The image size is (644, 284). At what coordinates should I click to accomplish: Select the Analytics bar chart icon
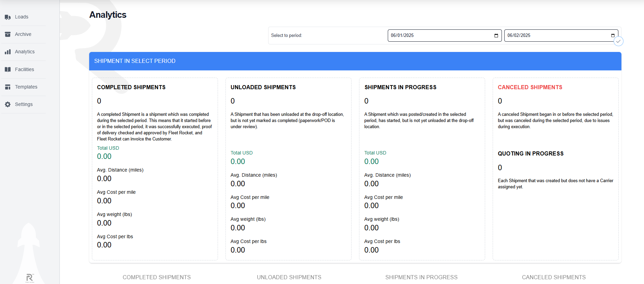pos(8,52)
